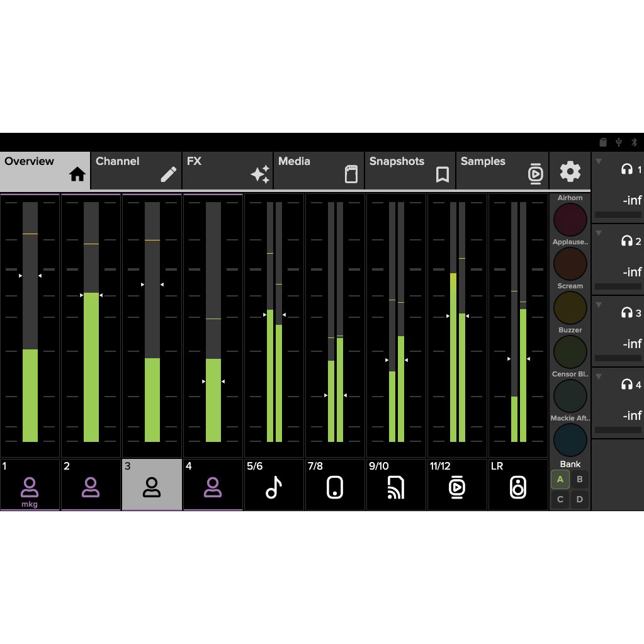Viewport: 644px width, 644px height.
Task: Switch to the Snapshots tab
Action: coord(409,169)
